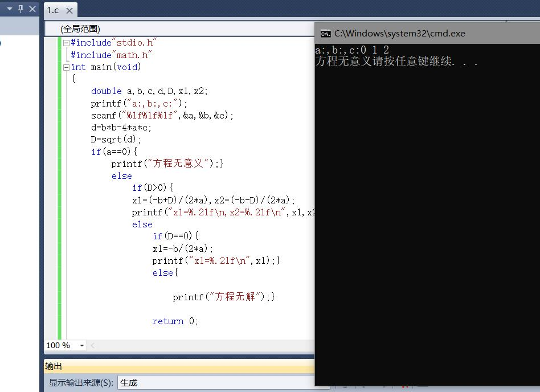540x392 pixels.
Task: Click the return 0; statement
Action: pos(175,321)
